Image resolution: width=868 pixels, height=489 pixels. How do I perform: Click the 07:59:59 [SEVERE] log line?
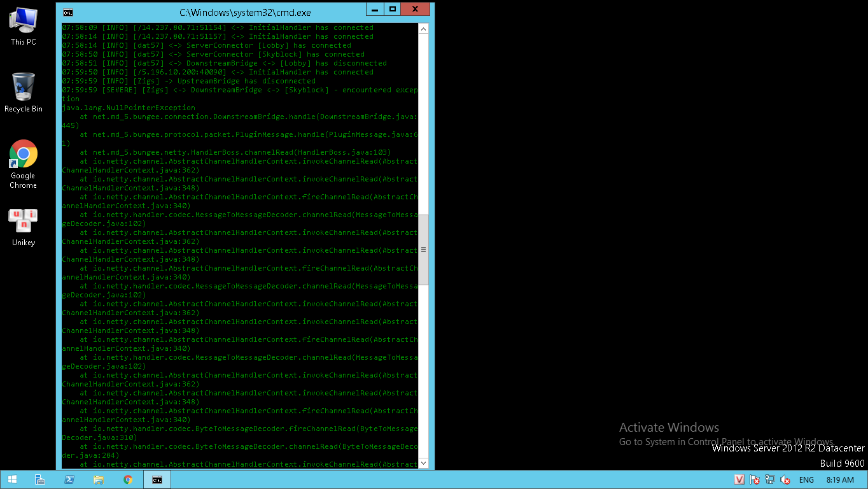240,94
